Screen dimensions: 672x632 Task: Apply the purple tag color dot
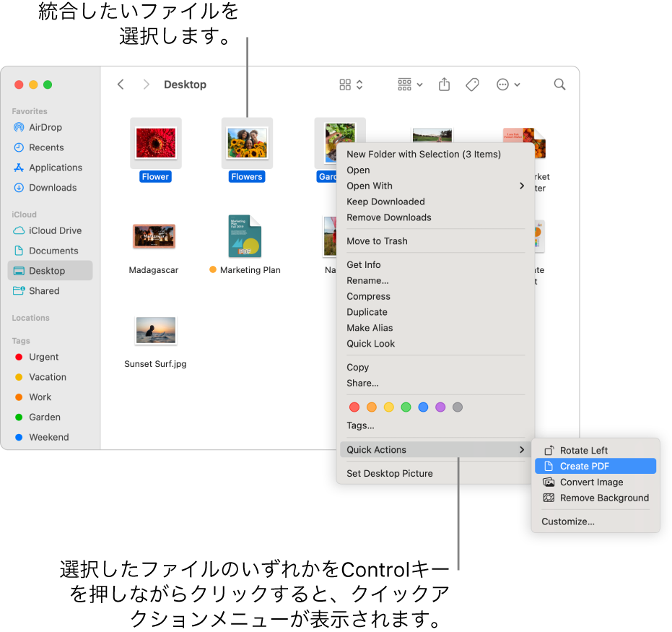(x=440, y=407)
